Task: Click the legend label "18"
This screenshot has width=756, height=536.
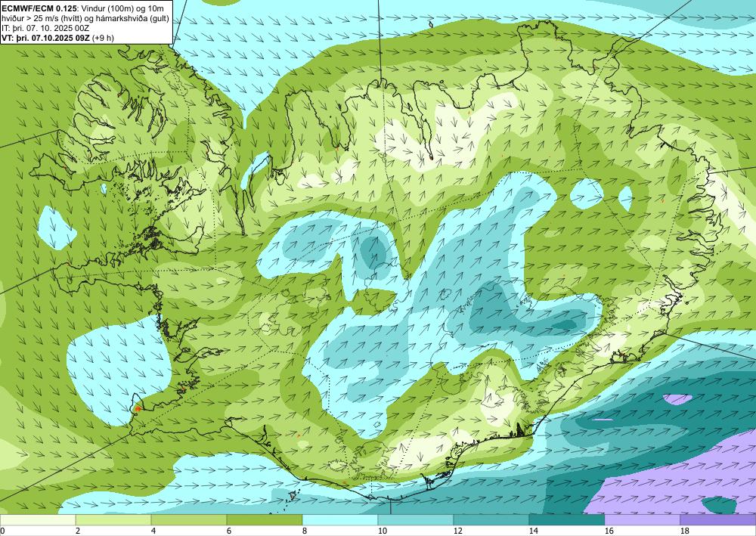Action: click(684, 531)
